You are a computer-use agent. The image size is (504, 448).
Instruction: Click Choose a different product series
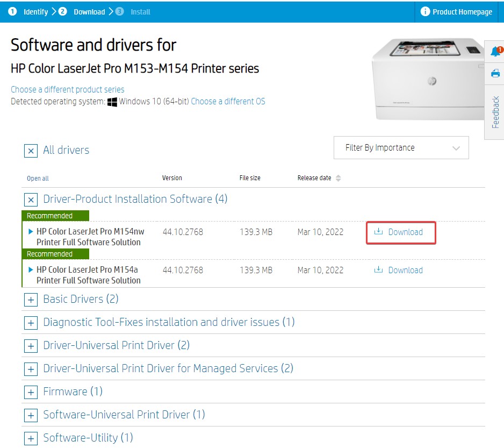coord(68,89)
